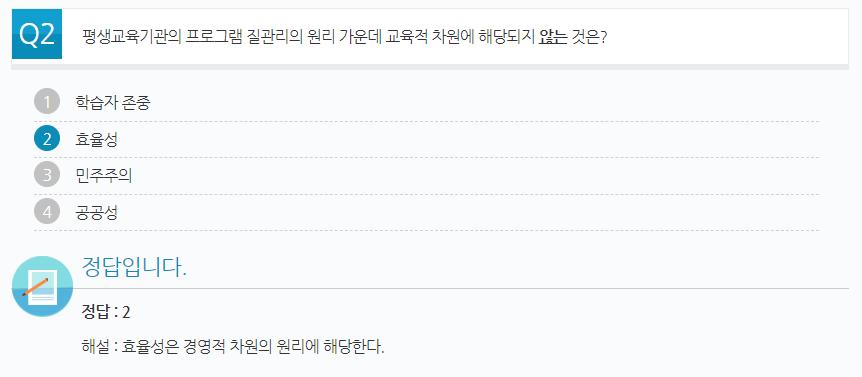The image size is (862, 377).
Task: Click the words 프로그램 질관리의 in question
Action: (242, 37)
